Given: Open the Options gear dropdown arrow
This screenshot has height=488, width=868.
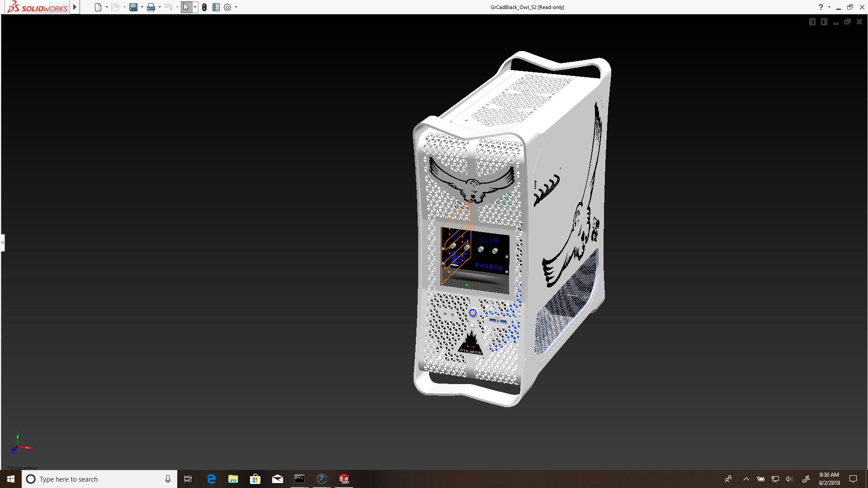Looking at the screenshot, I should [x=236, y=7].
